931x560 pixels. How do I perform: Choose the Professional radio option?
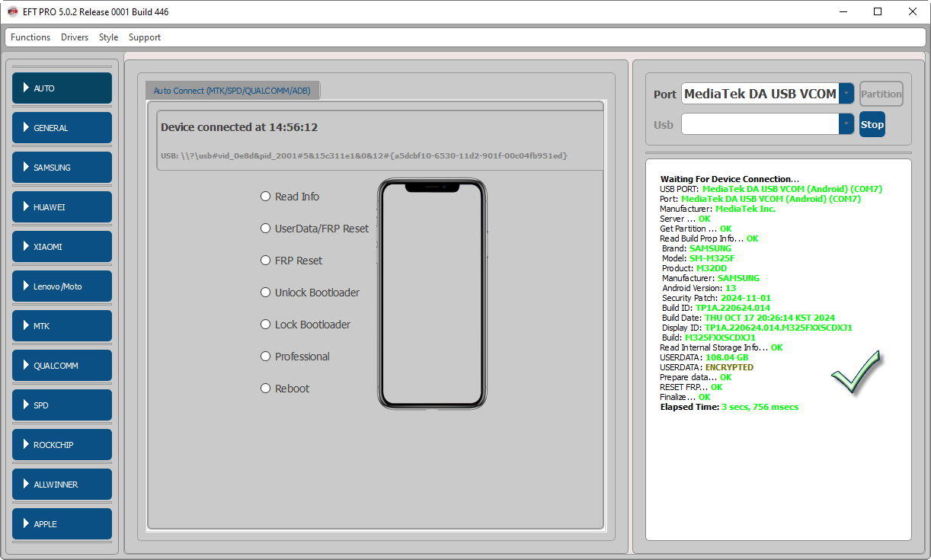(295, 357)
